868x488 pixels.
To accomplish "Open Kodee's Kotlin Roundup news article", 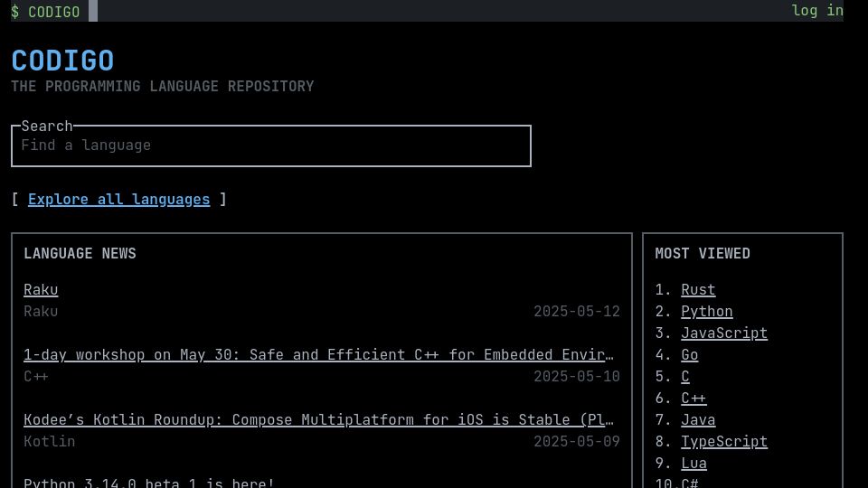I will [318, 420].
